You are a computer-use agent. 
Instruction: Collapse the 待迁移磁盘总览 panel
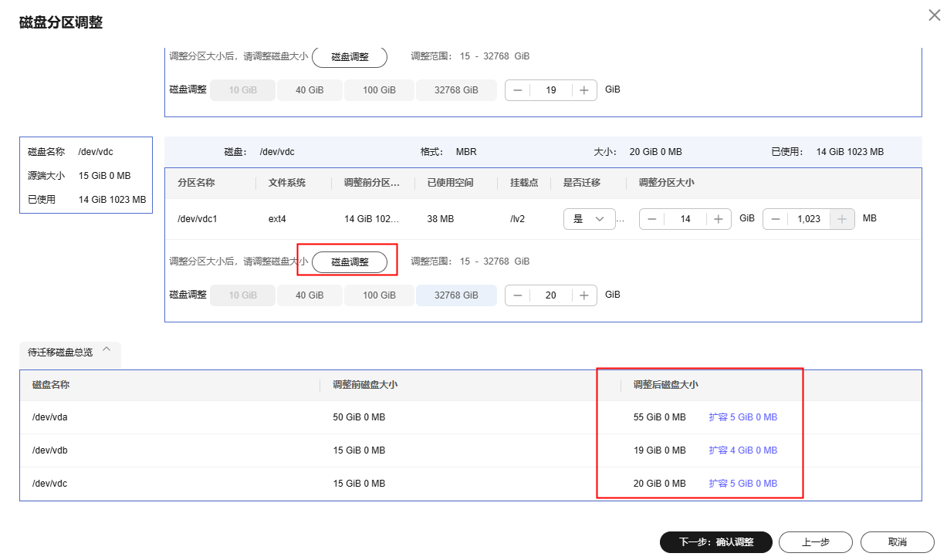(x=107, y=349)
